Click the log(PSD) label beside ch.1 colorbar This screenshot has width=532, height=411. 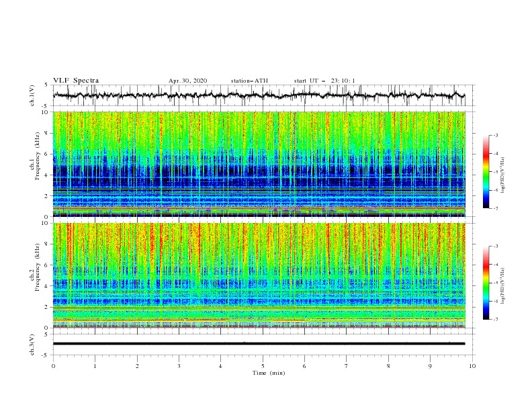(503, 175)
